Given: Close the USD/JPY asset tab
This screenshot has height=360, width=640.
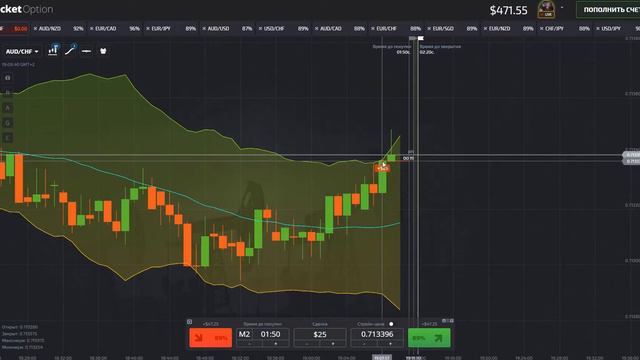Looking at the screenshot, I should pos(598,29).
